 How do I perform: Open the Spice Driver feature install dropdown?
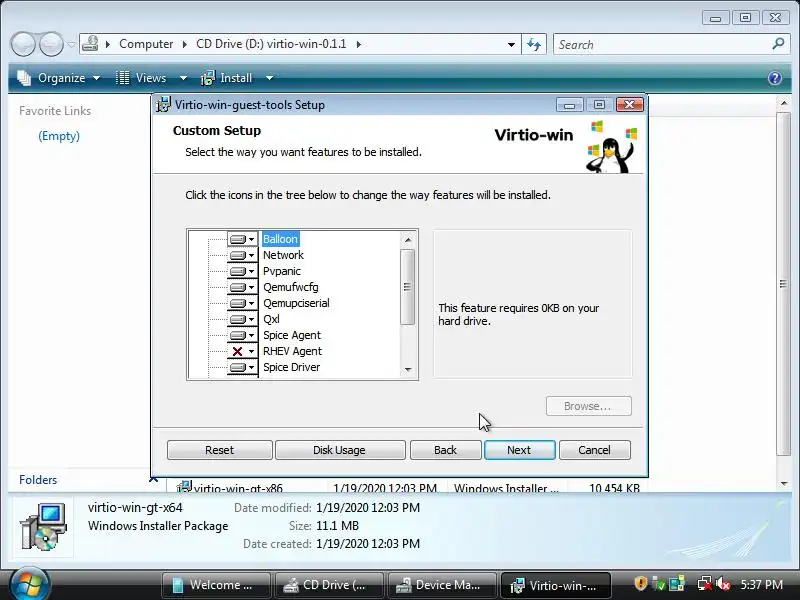coord(242,367)
